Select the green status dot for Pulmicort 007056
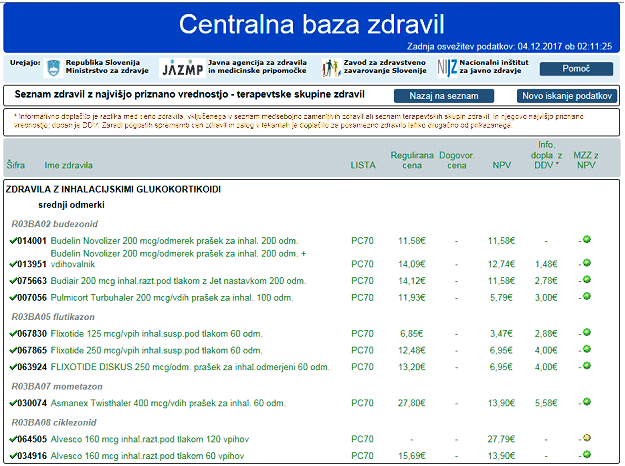 [587, 296]
